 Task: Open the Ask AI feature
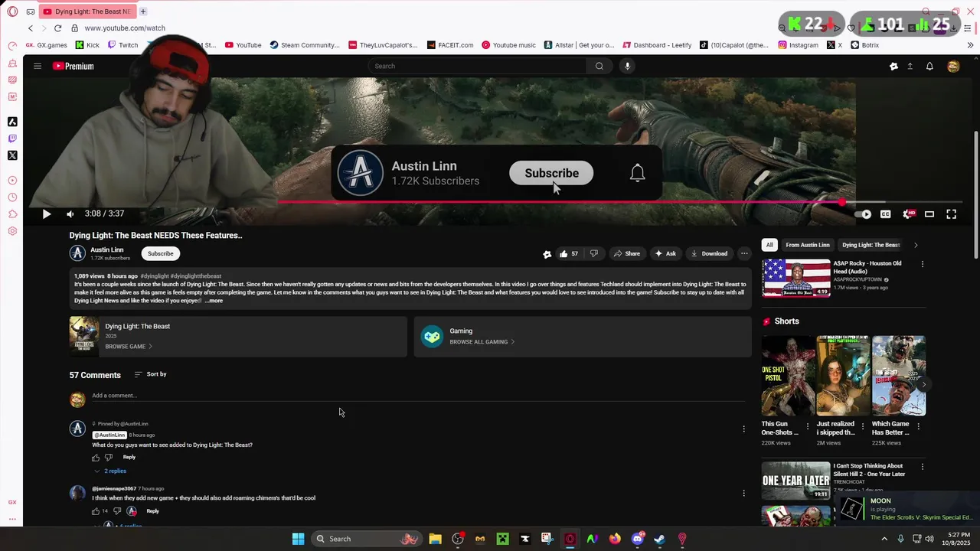coord(665,253)
